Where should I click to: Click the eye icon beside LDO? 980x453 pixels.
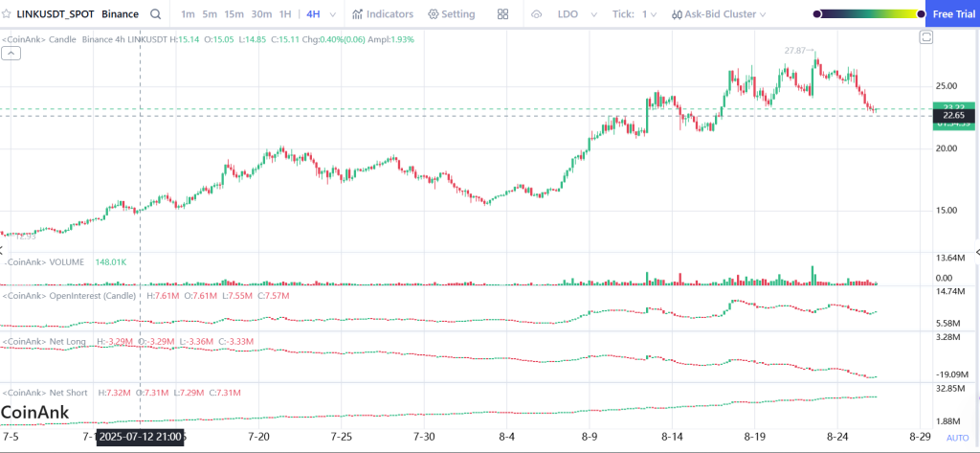pos(536,13)
